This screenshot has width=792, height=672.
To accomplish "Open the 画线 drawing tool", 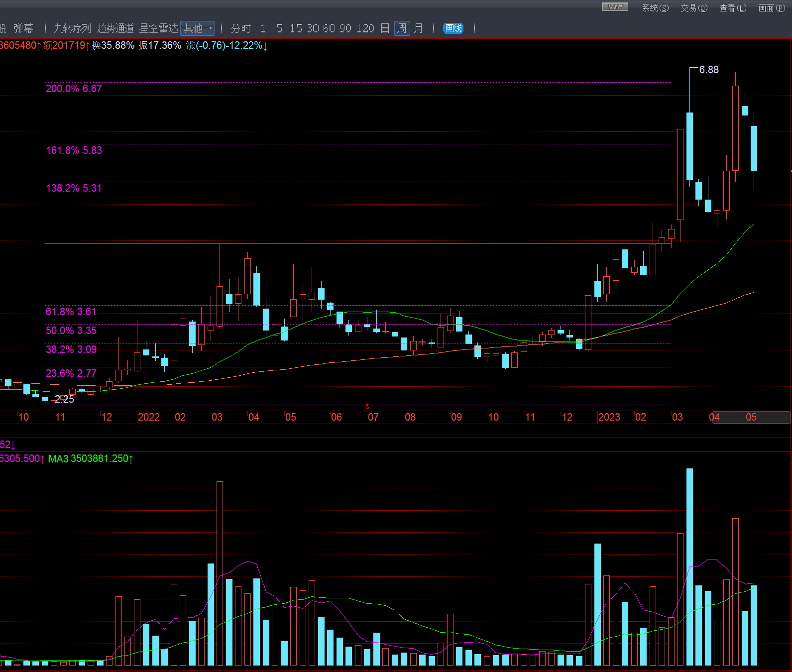I will [x=453, y=28].
